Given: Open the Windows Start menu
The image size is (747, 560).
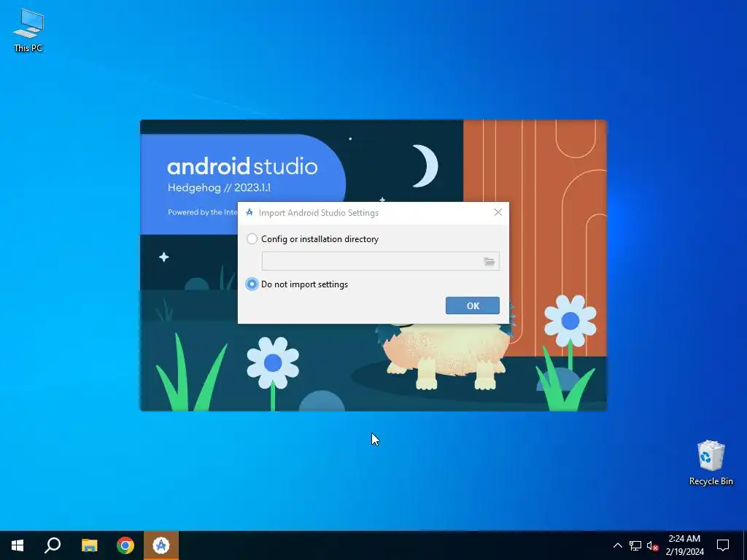Looking at the screenshot, I should 18,545.
